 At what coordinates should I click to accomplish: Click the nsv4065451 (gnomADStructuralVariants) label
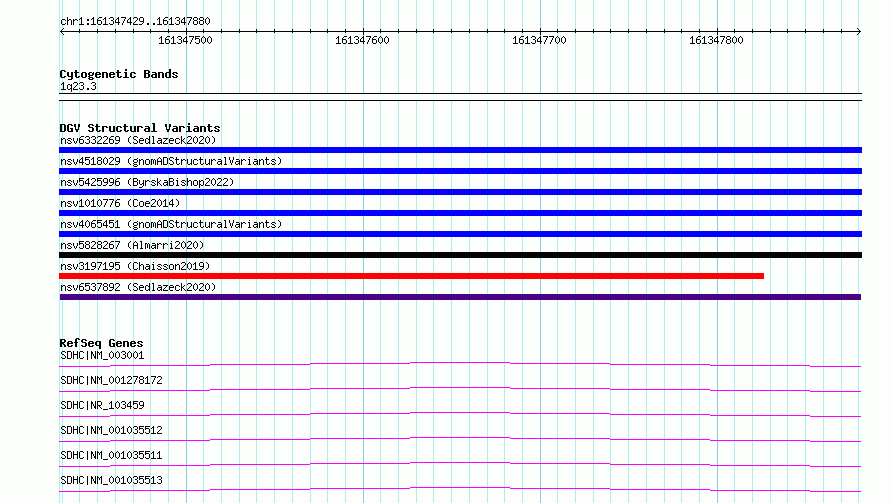pyautogui.click(x=171, y=224)
